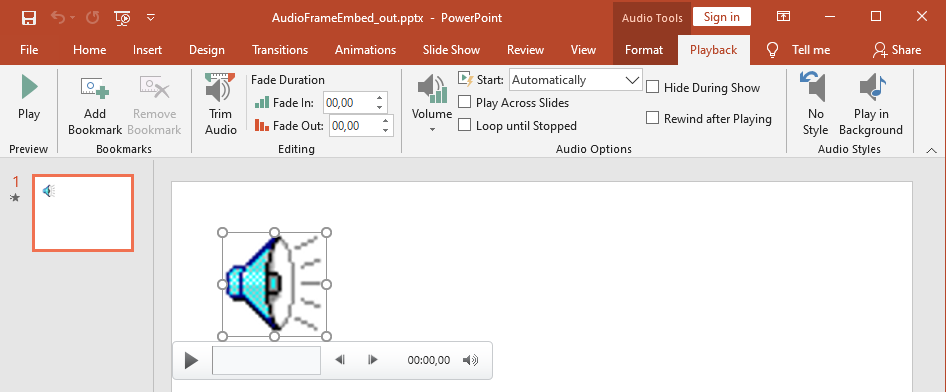Screen dimensions: 946x392
Task: Increase Fade In value with up arrow
Action: click(x=379, y=98)
